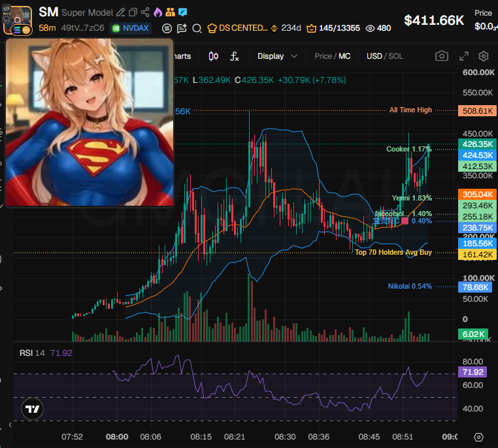498x448 pixels.
Task: Click the add-note chat icon
Action: click(x=182, y=29)
